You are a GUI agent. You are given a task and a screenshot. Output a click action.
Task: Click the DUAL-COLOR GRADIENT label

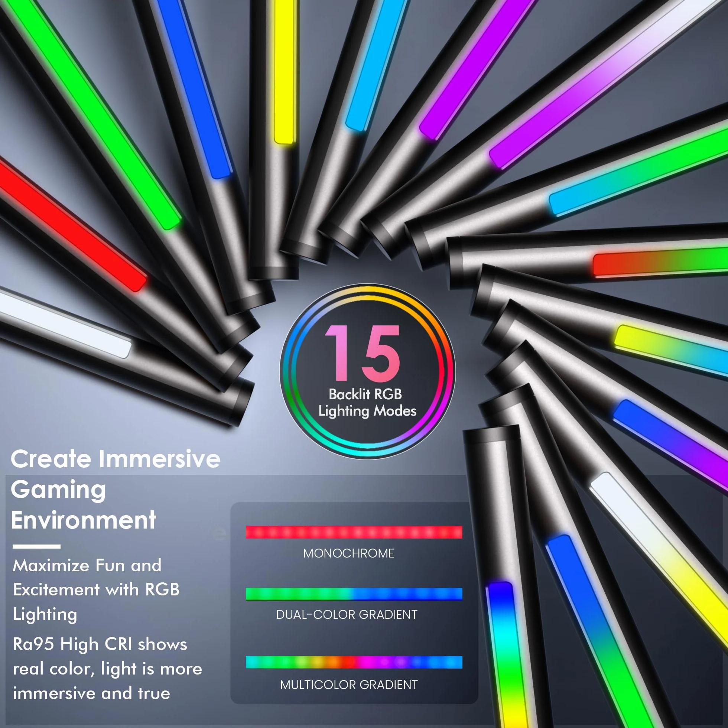point(347,614)
